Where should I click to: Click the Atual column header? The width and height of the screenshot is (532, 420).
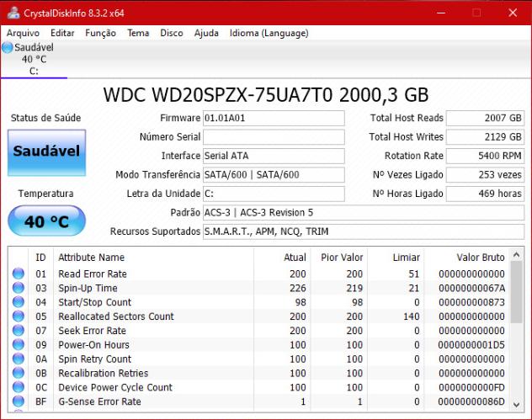point(282,258)
